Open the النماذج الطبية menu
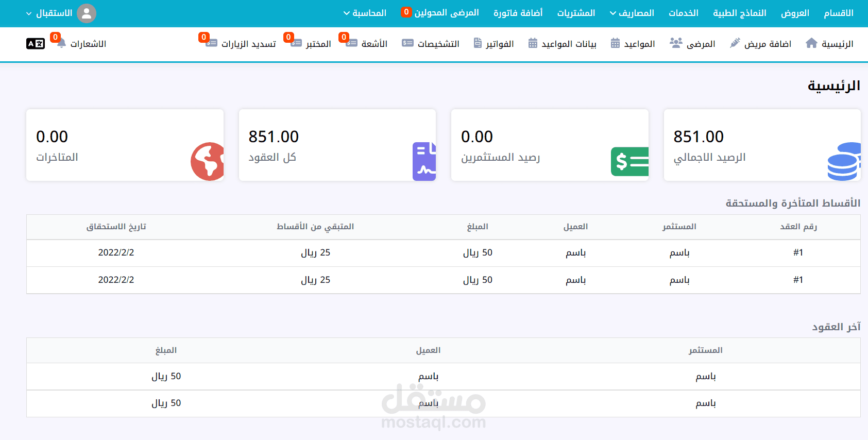Viewport: 868px width, 440px height. pos(740,13)
